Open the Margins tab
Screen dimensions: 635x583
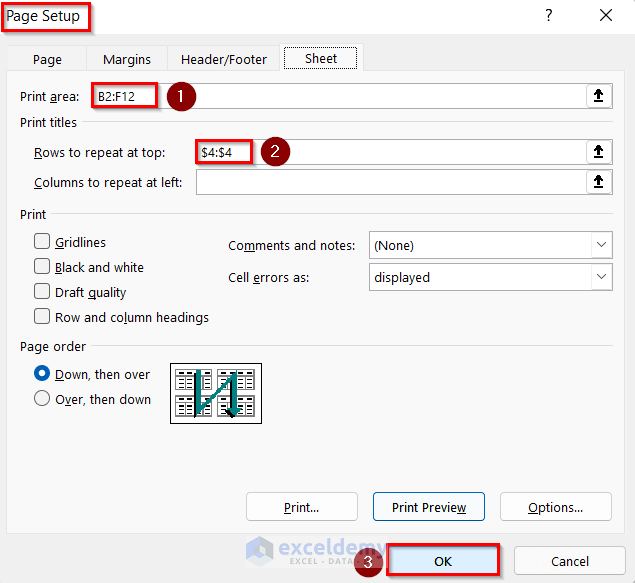coord(127,59)
